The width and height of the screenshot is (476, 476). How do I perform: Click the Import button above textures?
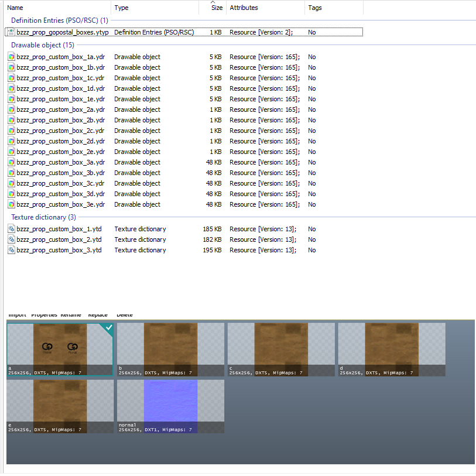18,315
